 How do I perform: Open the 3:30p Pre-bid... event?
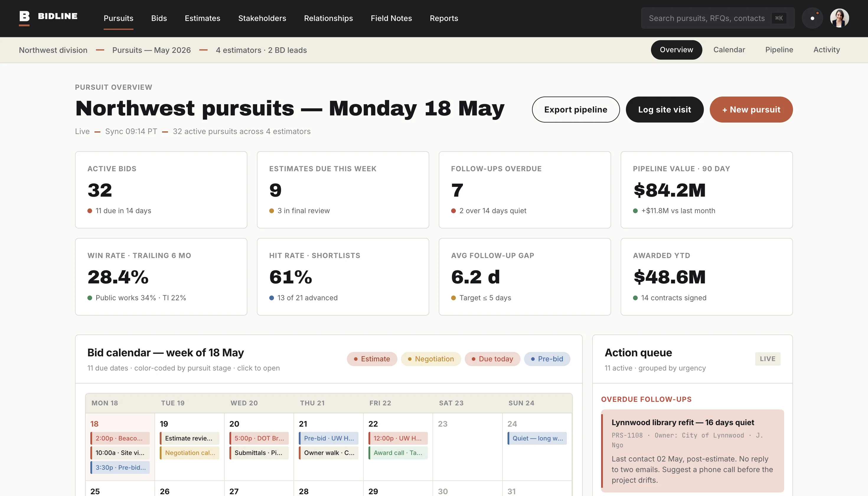pyautogui.click(x=120, y=467)
